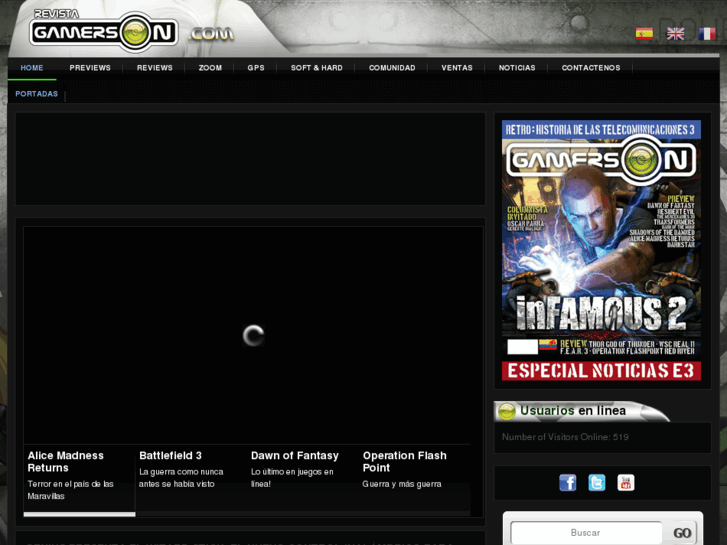
Task: Click 'Number of Visitors Online: 519' text
Action: (565, 437)
